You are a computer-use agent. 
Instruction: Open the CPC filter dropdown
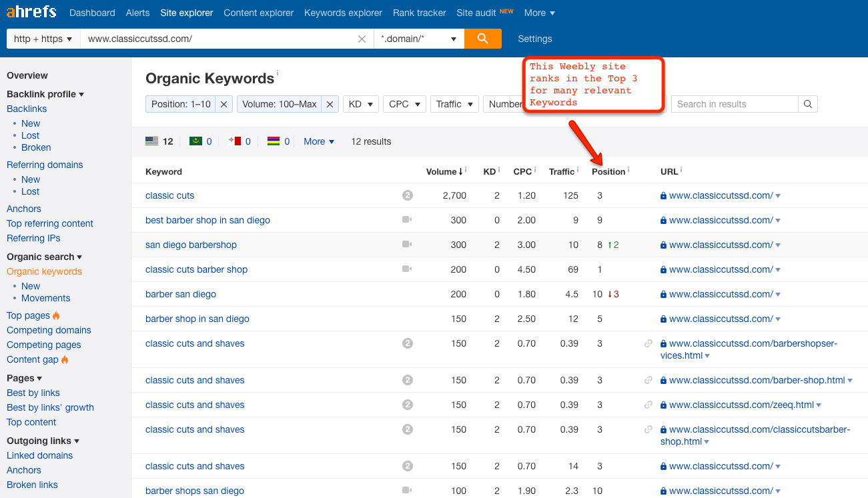[404, 104]
